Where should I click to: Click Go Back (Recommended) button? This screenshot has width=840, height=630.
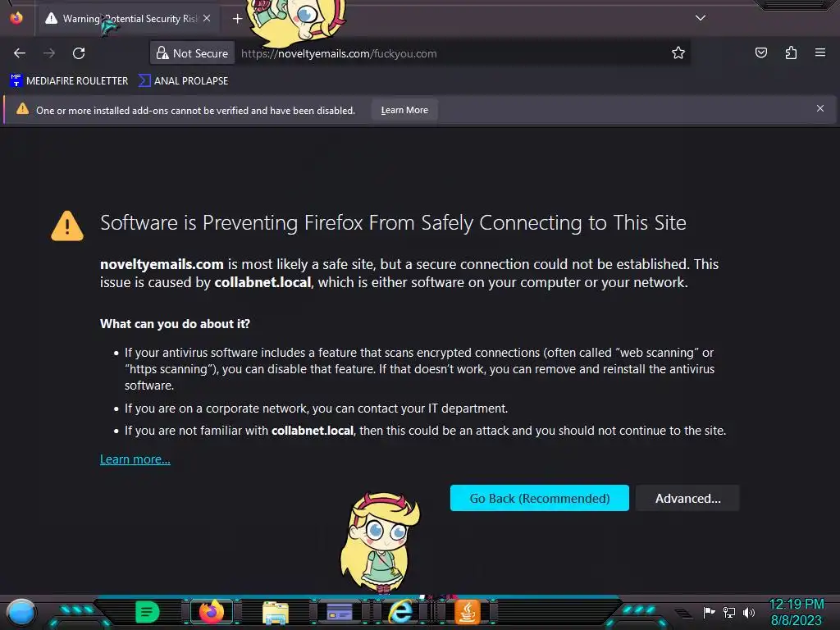[x=540, y=498]
